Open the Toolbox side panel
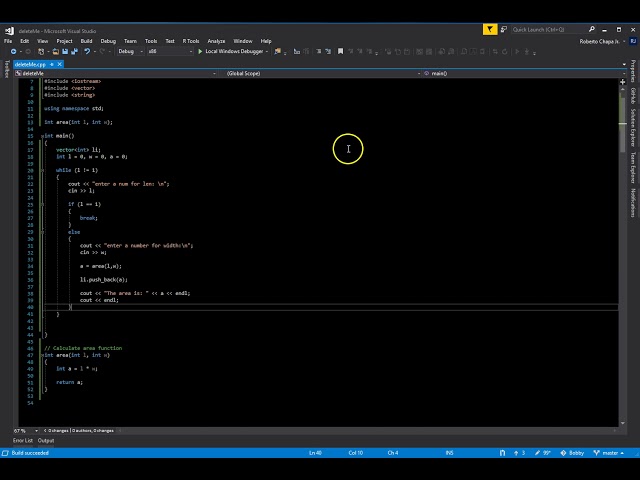The height and width of the screenshot is (480, 640). pyautogui.click(x=6, y=69)
